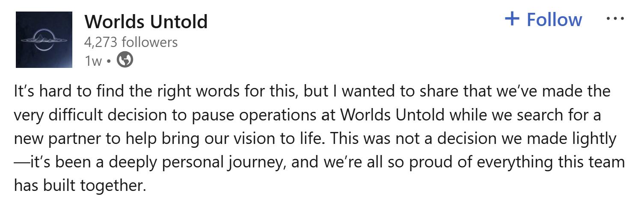Click the line starting "—it's been a deeply"
The width and height of the screenshot is (644, 205).
pyautogui.click(x=319, y=163)
